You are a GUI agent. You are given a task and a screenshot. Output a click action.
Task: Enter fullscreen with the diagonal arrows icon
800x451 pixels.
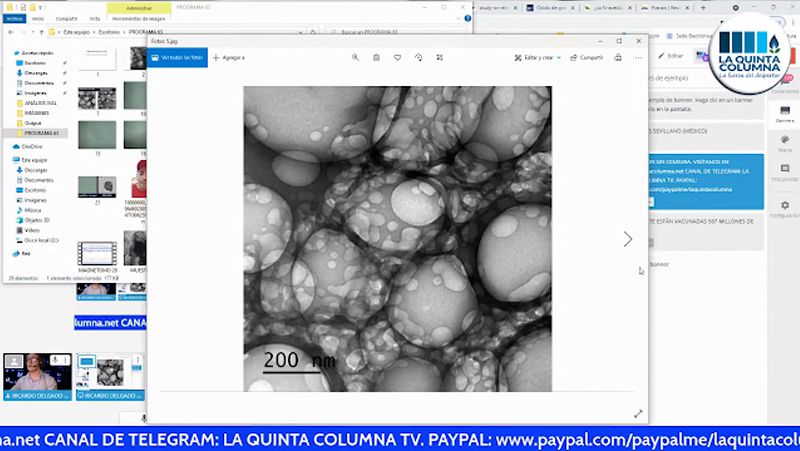click(x=638, y=413)
